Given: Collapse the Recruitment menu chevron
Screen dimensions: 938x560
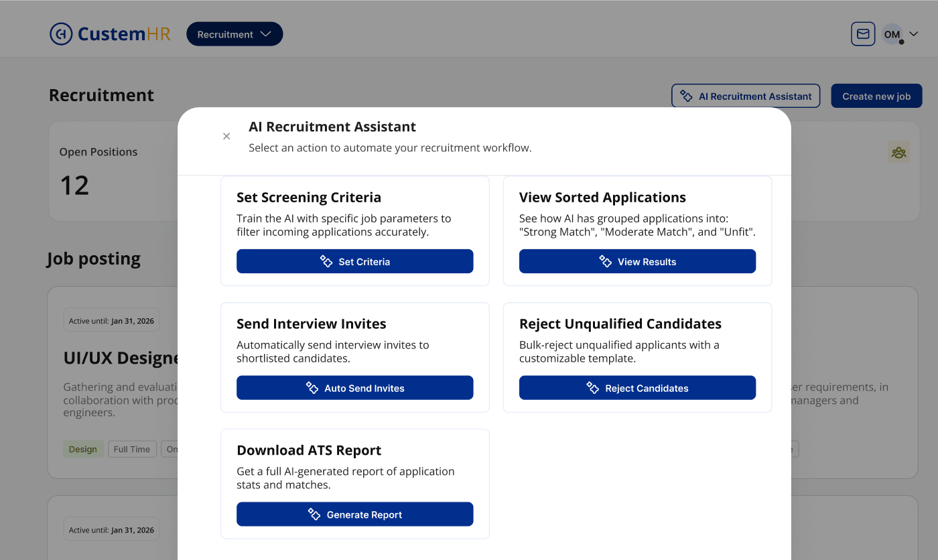Looking at the screenshot, I should tap(267, 33).
